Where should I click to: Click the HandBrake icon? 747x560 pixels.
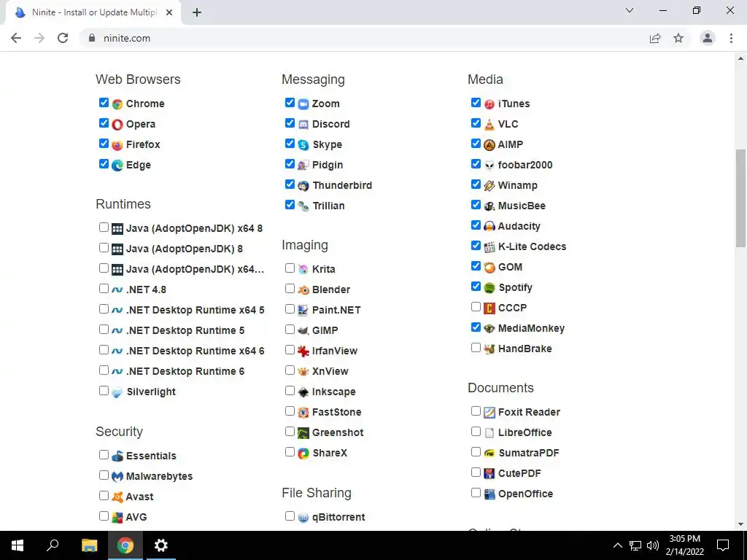point(489,349)
